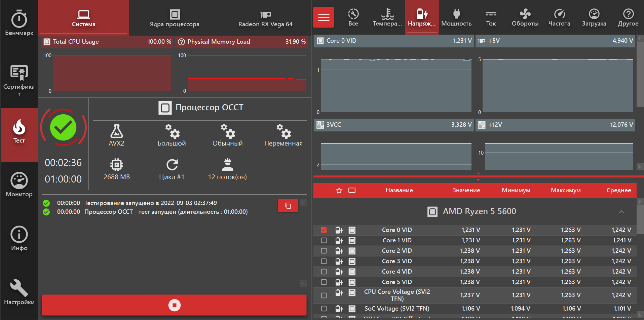
Task: Click the monitor column header icon
Action: point(352,191)
